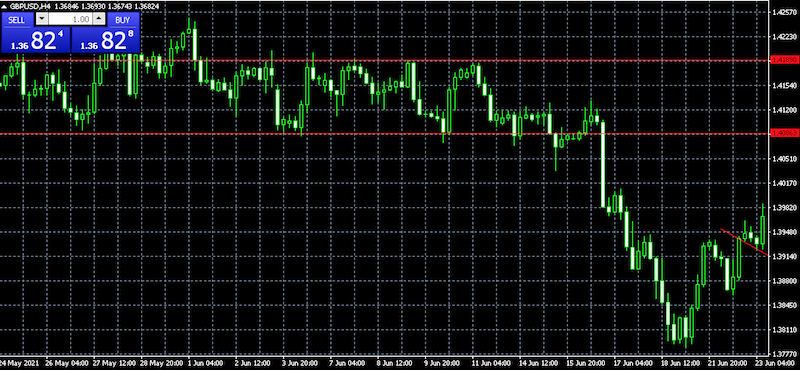Image resolution: width=800 pixels, height=370 pixels.
Task: Click the 28 May 20:00 time label
Action: tap(160, 363)
